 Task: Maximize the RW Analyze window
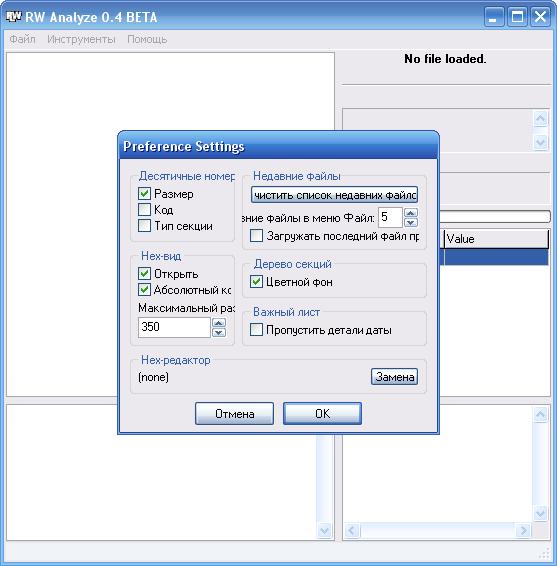click(x=517, y=17)
